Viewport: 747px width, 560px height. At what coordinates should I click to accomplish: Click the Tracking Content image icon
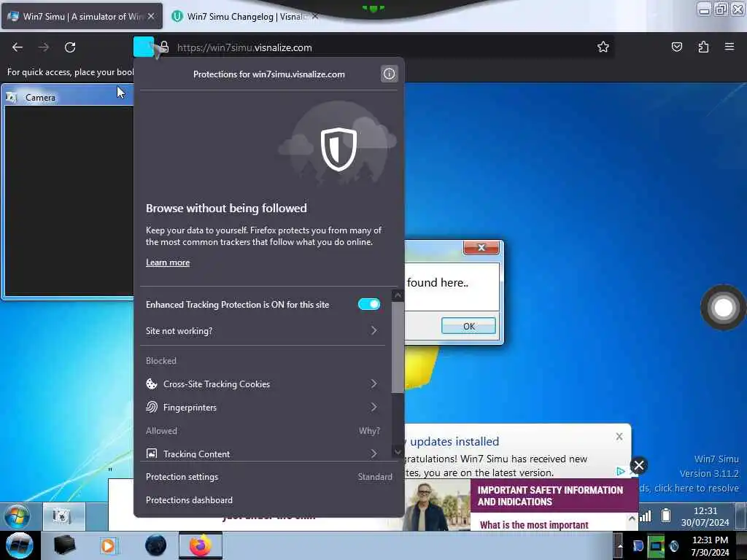pyautogui.click(x=152, y=454)
